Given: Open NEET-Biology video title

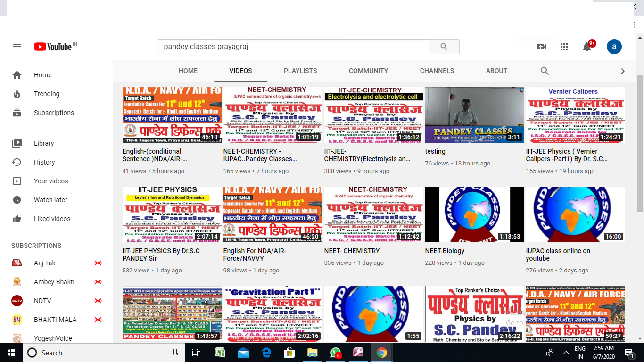Looking at the screenshot, I should pyautogui.click(x=445, y=251).
